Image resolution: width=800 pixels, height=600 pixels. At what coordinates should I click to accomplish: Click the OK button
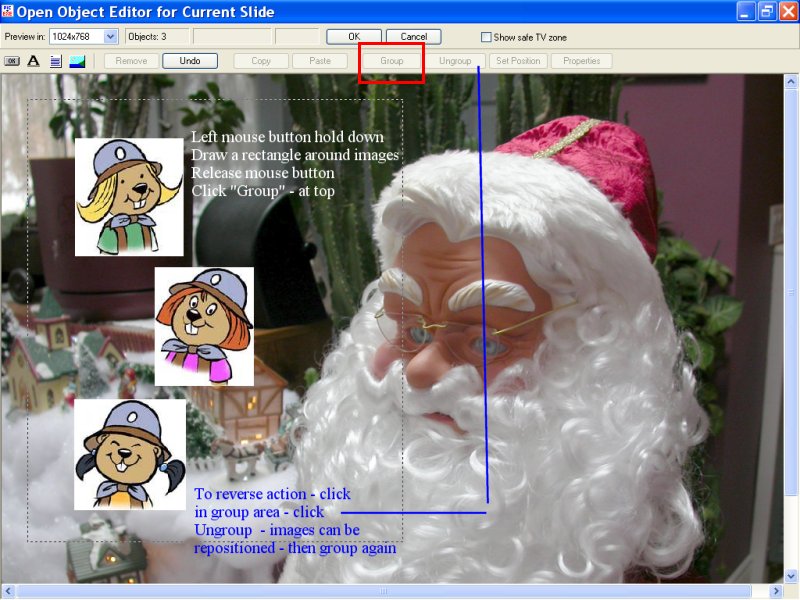click(354, 37)
